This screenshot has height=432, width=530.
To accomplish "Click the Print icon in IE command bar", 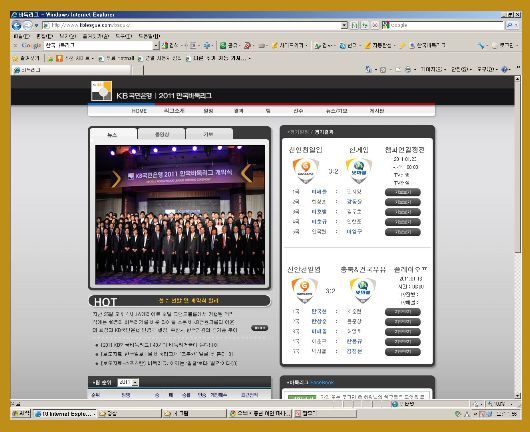I will [x=408, y=69].
